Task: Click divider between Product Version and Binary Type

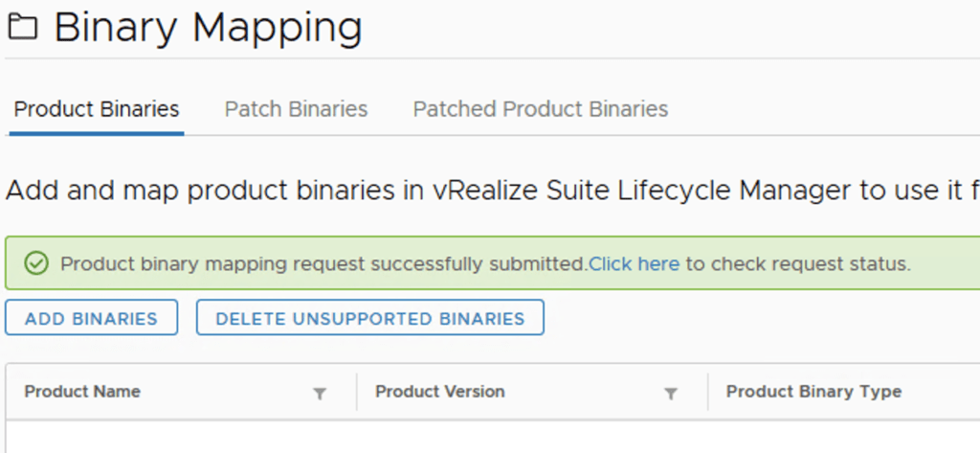Action: (x=707, y=392)
